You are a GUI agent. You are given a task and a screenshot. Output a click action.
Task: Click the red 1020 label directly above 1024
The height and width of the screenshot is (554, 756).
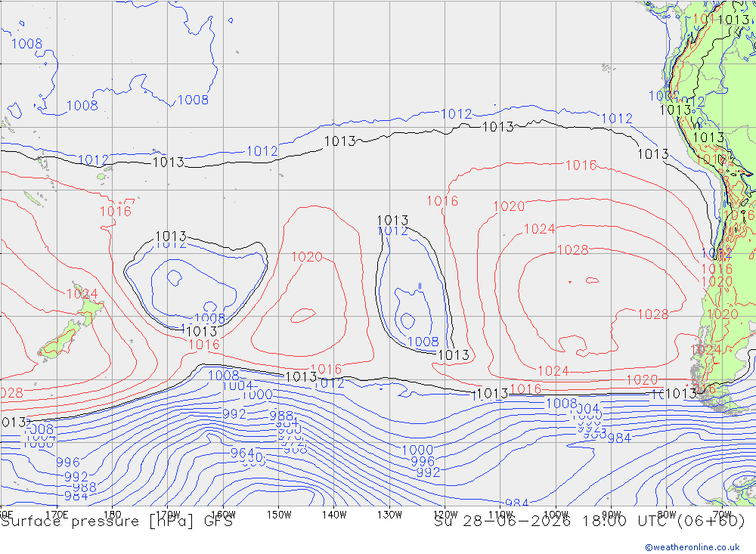click(509, 206)
